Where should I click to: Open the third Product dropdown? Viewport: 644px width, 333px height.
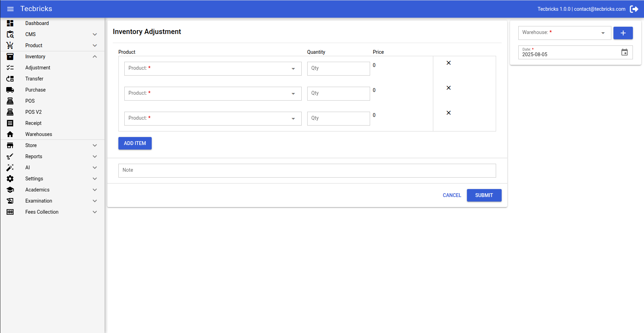(213, 119)
